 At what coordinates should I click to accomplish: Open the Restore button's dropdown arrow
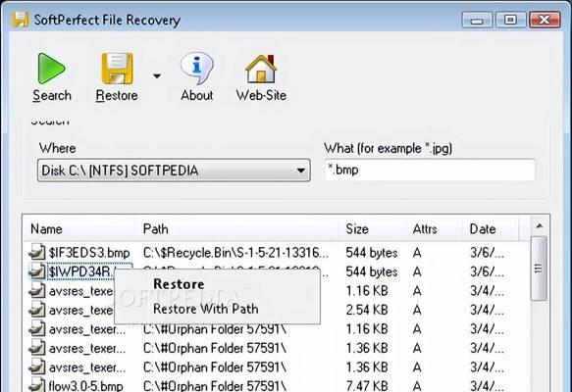pyautogui.click(x=157, y=75)
